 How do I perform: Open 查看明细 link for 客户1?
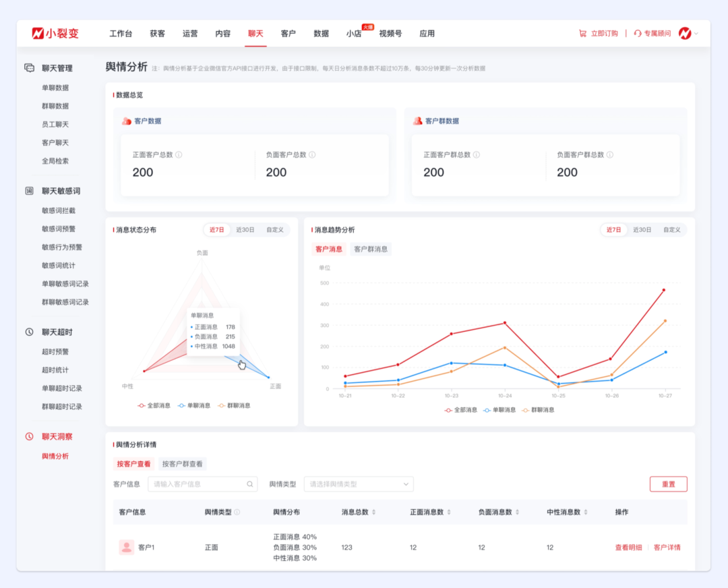pos(628,548)
